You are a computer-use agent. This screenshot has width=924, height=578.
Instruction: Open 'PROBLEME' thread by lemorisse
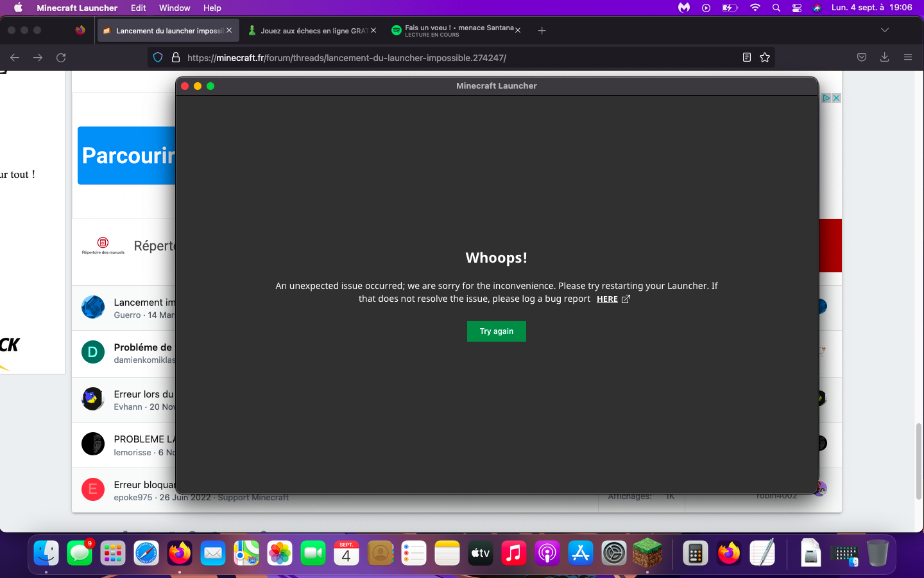(144, 439)
